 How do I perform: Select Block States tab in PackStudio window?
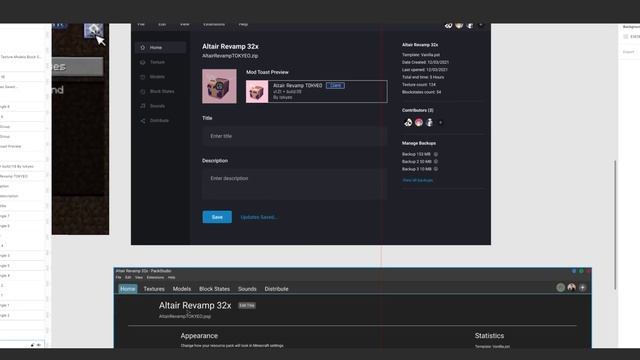[214, 289]
